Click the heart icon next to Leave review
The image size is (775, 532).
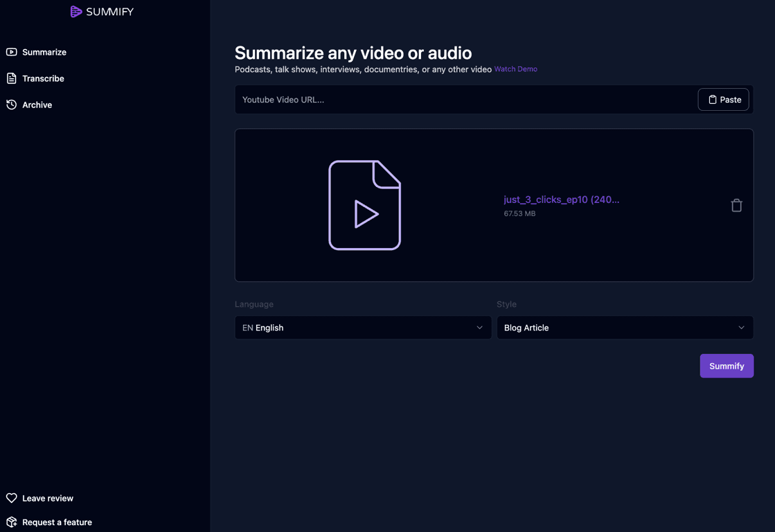(11, 497)
